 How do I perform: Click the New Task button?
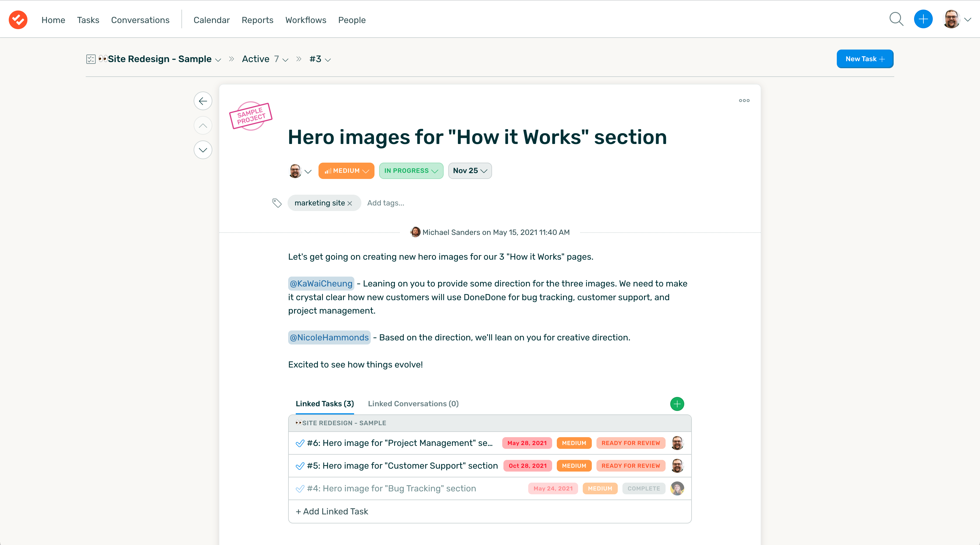[x=865, y=59]
